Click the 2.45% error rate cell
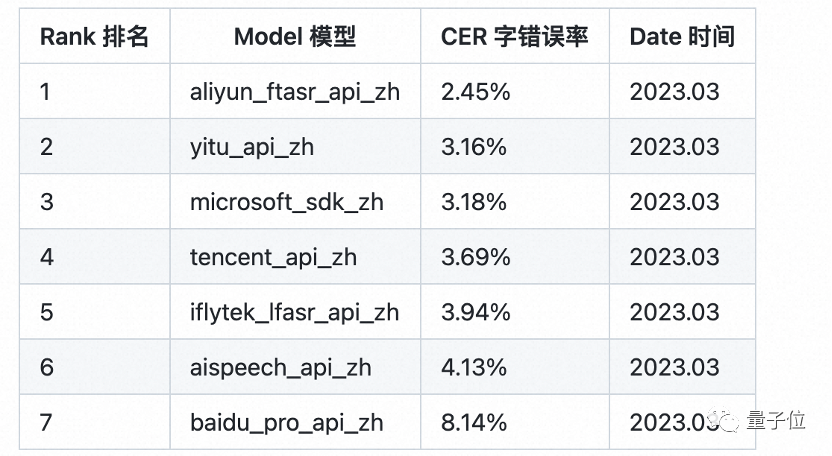The image size is (832, 456). (476, 92)
